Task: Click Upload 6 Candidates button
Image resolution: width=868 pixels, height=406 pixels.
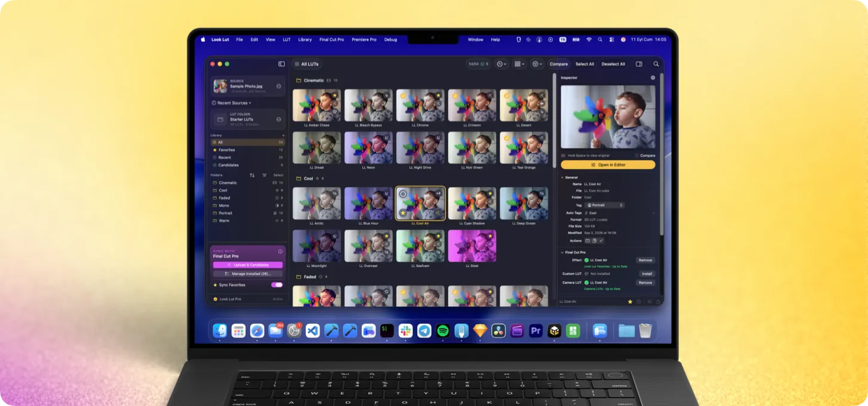Action: click(248, 264)
